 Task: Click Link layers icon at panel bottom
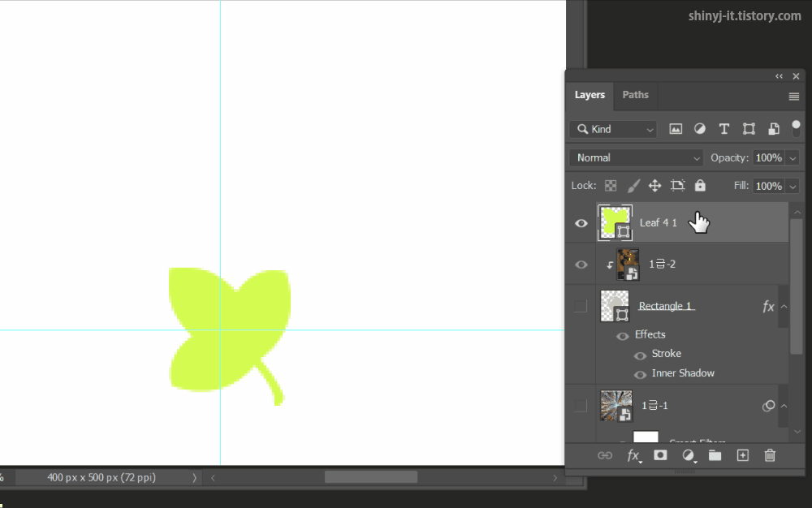[x=605, y=455]
